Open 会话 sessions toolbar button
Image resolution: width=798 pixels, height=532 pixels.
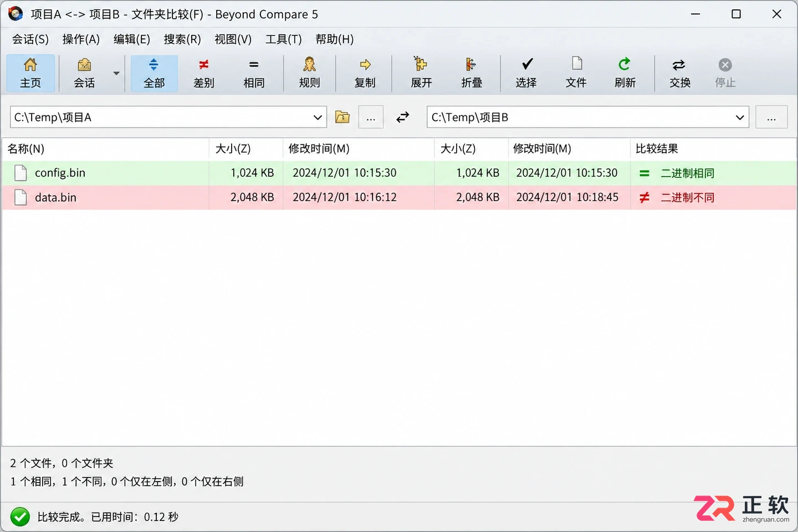click(x=84, y=73)
